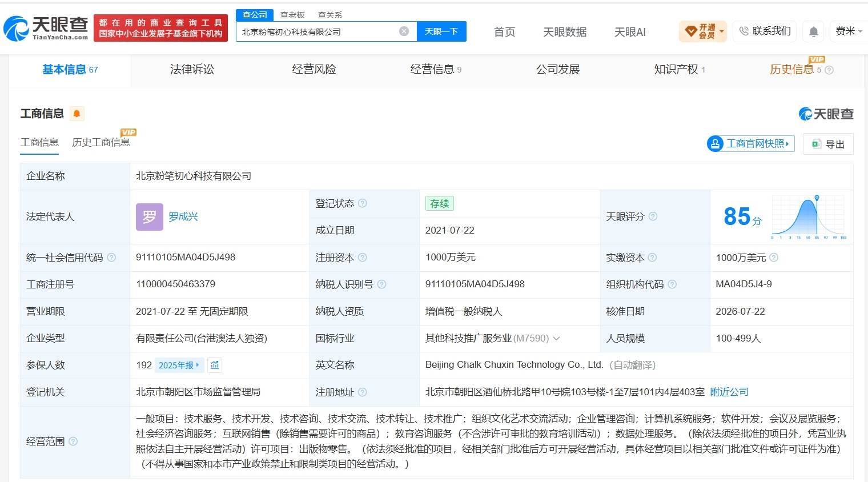The image size is (868, 482).
Task: Select the 历史工商信息 sub-tab
Action: pyautogui.click(x=101, y=143)
